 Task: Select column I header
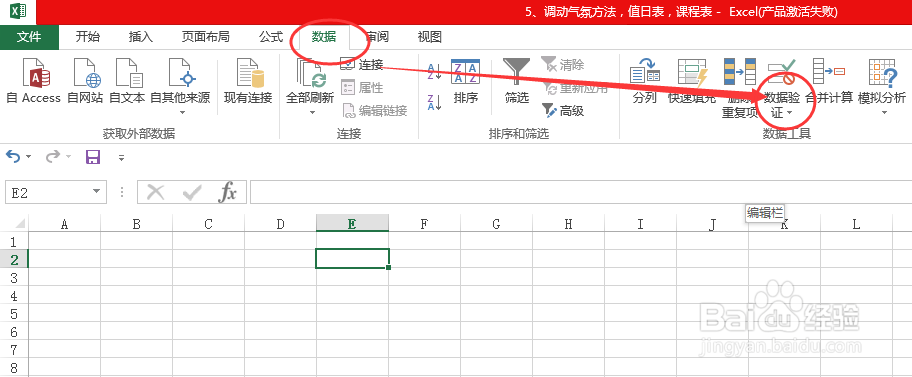641,224
